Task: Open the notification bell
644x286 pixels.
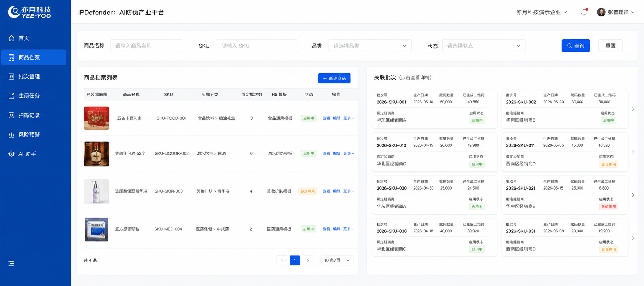Action: click(584, 12)
